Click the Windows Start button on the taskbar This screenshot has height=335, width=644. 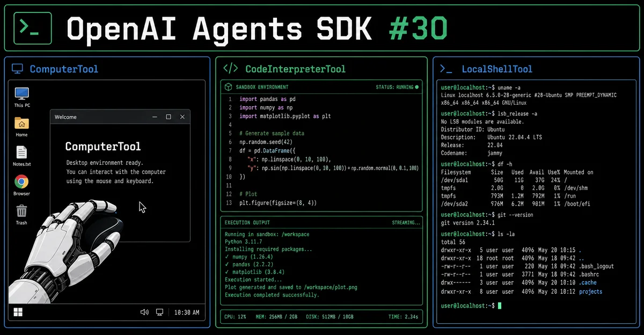click(x=18, y=312)
